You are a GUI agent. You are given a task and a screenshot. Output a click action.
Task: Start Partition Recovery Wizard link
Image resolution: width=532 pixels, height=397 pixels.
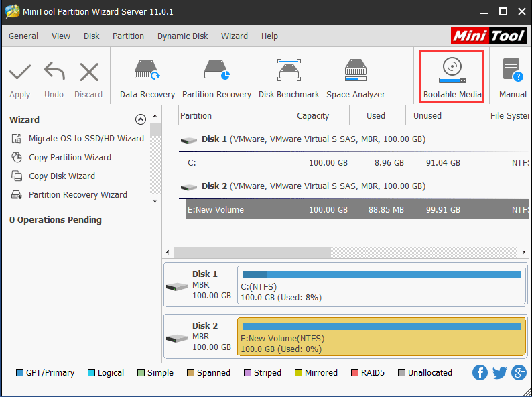(78, 195)
